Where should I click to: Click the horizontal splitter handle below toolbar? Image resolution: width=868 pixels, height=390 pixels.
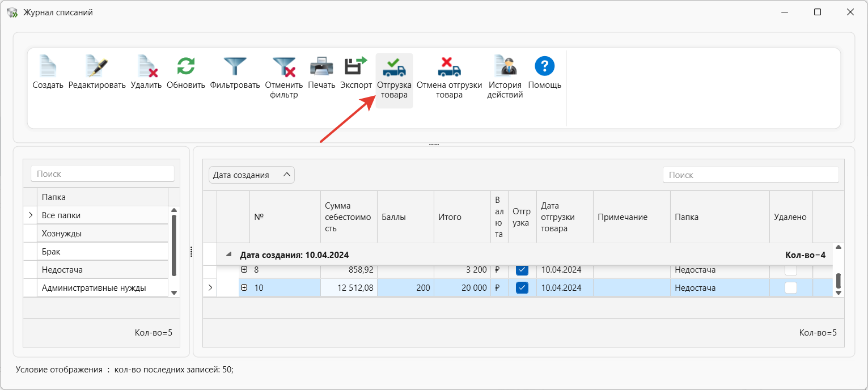434,145
